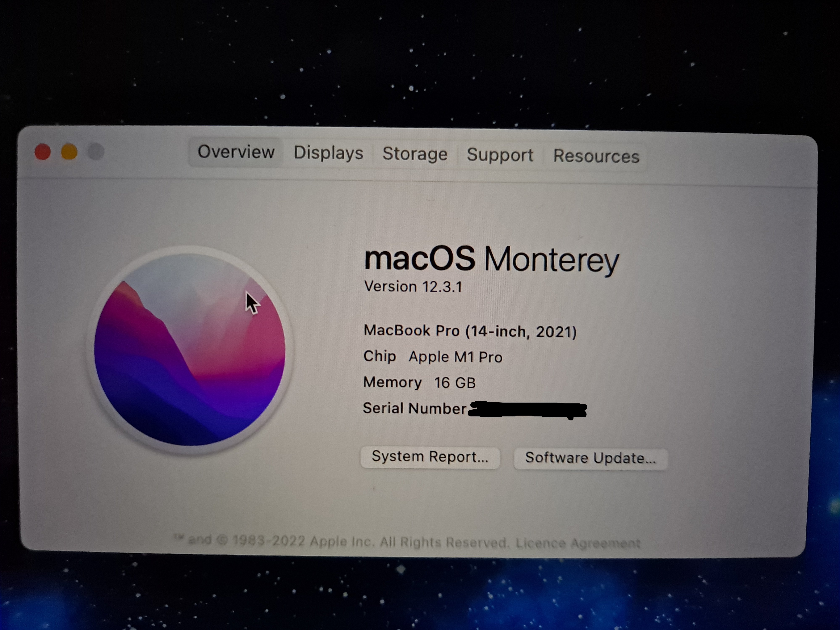
Task: Click the macOS Monterey round logo
Action: click(x=189, y=349)
